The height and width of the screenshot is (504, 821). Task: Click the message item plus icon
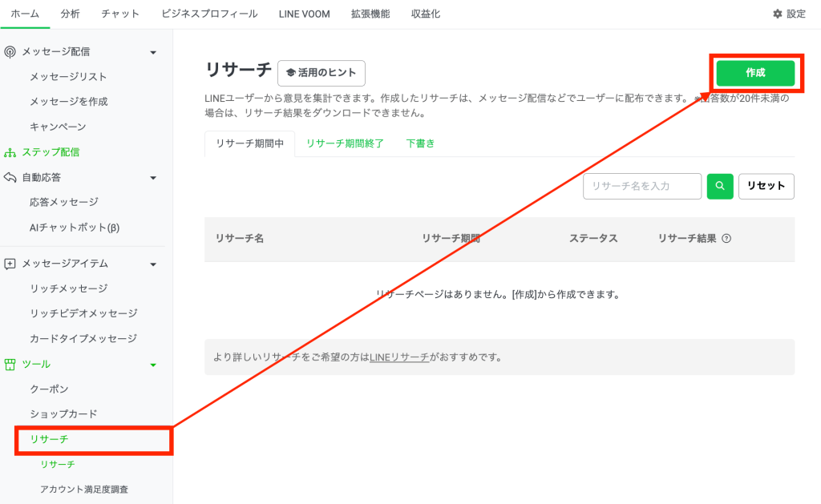pyautogui.click(x=10, y=264)
